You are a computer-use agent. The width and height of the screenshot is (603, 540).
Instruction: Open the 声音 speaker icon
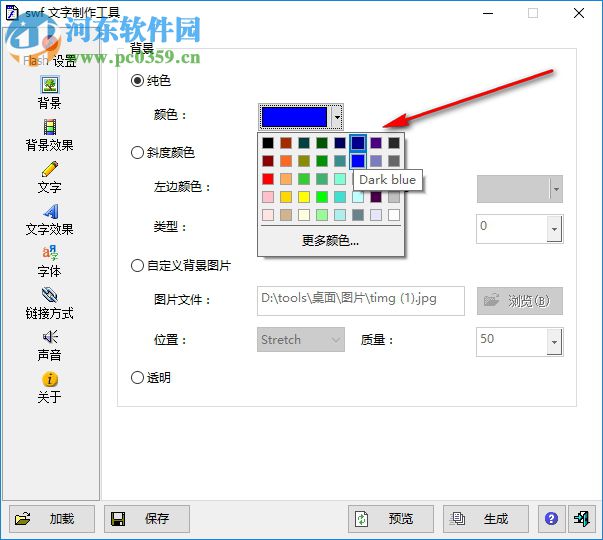[50, 337]
